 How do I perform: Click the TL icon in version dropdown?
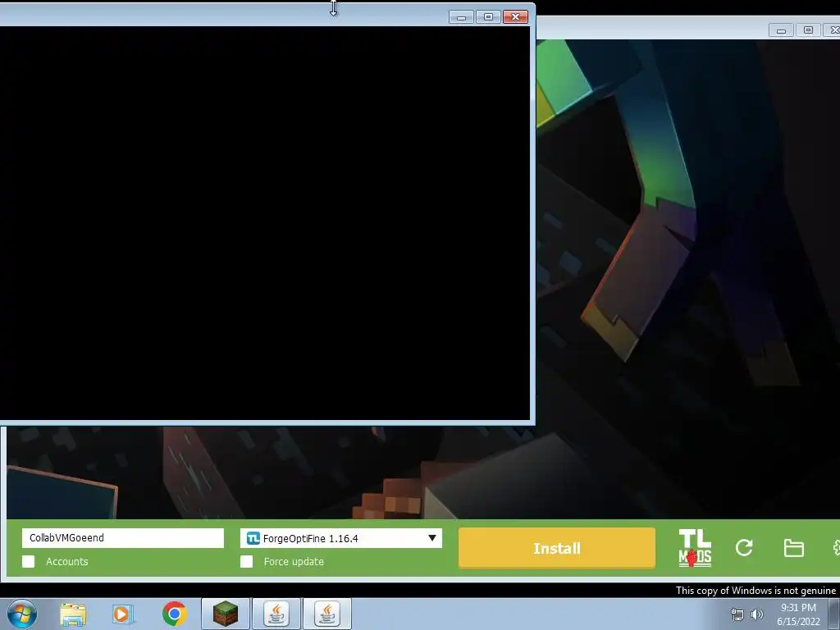tap(253, 538)
